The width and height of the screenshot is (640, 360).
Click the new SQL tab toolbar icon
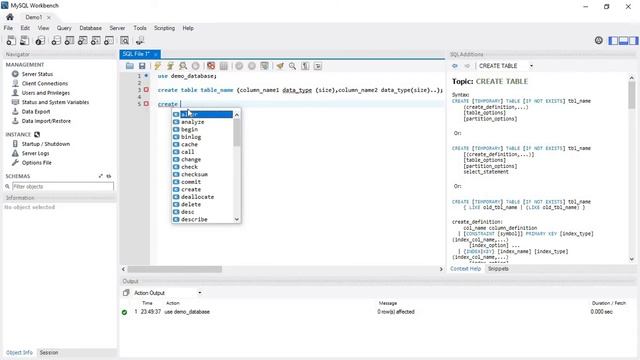click(11, 40)
